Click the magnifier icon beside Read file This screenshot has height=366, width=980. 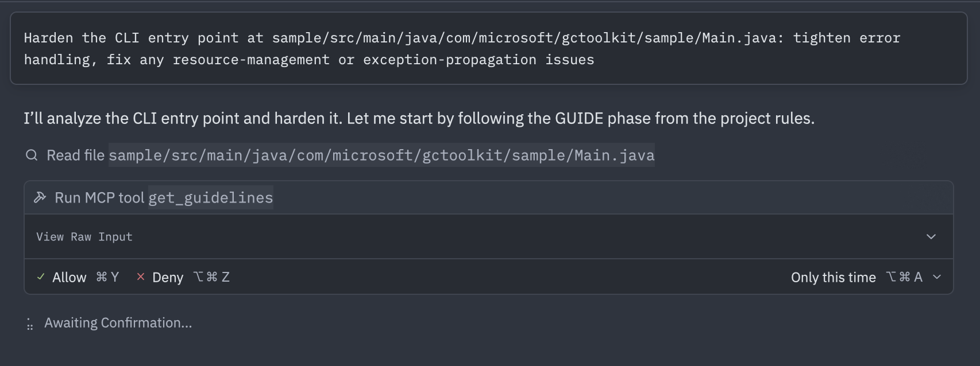[x=32, y=155]
